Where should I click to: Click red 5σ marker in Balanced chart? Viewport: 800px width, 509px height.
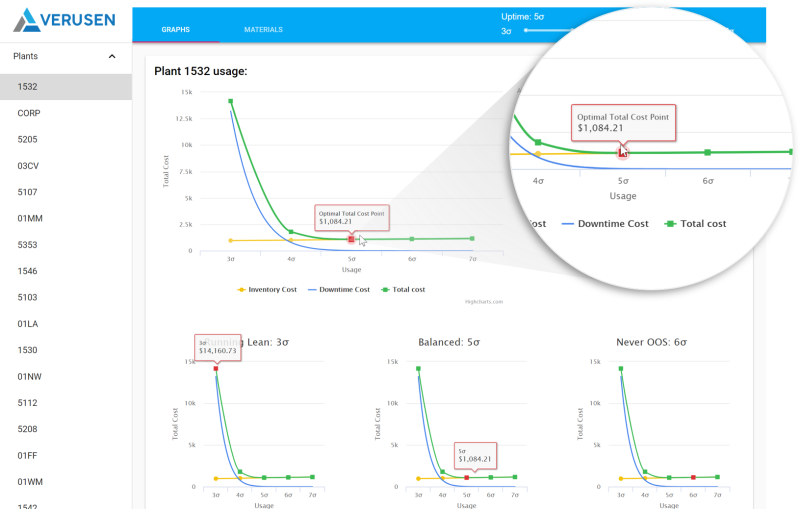pyautogui.click(x=467, y=478)
